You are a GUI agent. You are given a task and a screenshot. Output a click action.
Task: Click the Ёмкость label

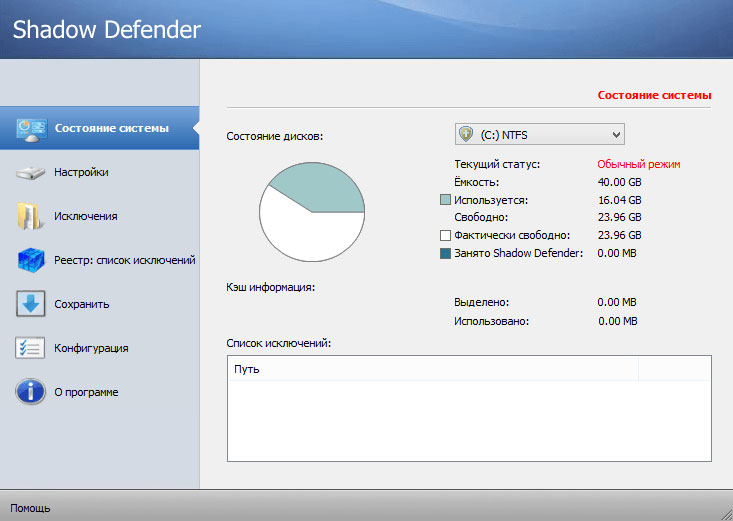[476, 182]
